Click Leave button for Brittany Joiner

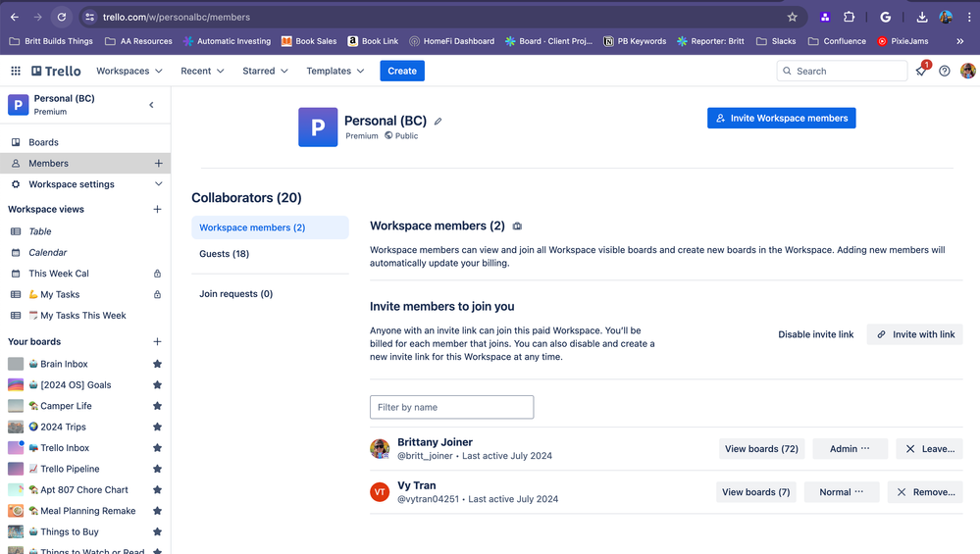click(929, 449)
